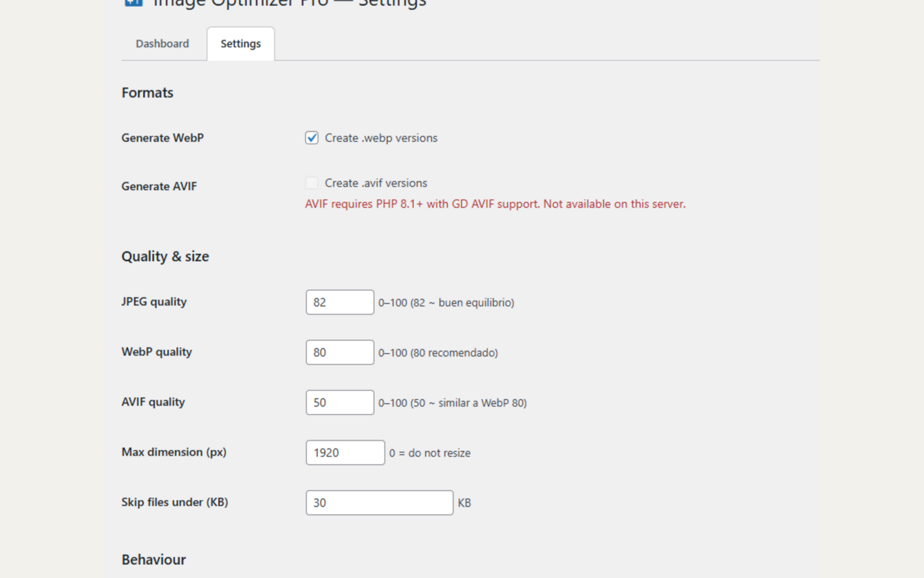This screenshot has width=924, height=578.
Task: Click the 'Generate AVIF' row label
Action: [159, 187]
